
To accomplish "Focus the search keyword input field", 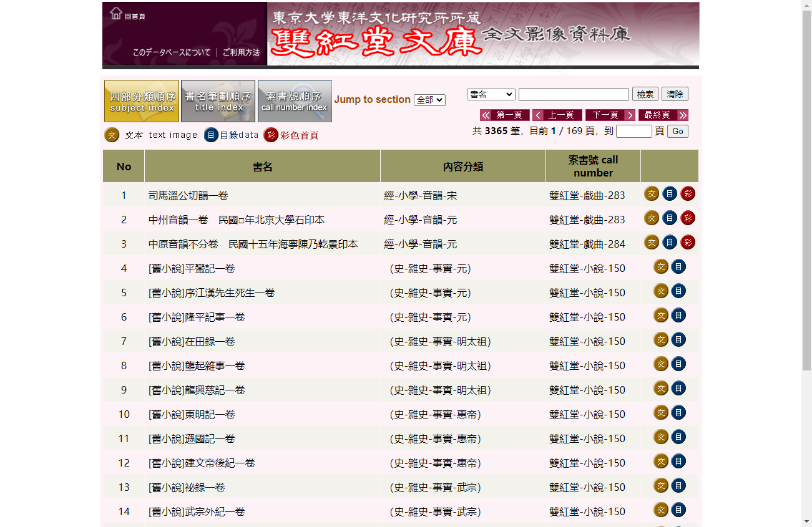I will coord(574,94).
